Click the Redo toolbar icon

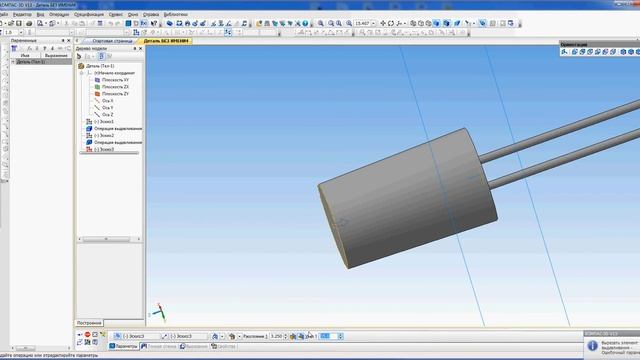point(118,23)
